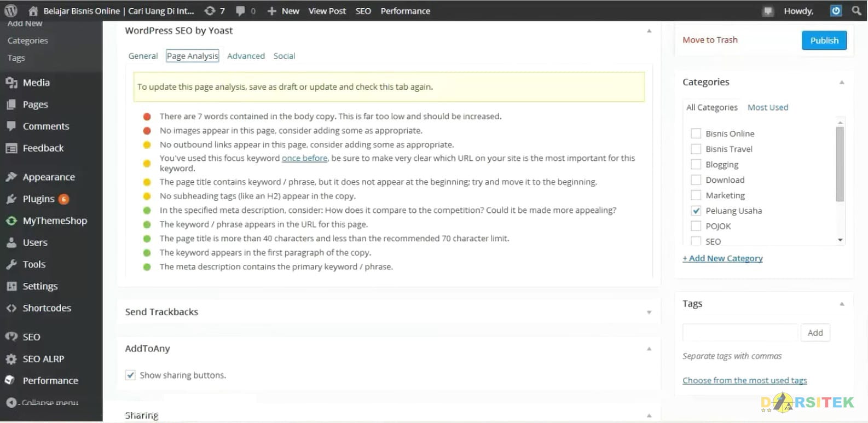The image size is (868, 423).
Task: Click the categories list scrollbar
Action: [x=840, y=164]
